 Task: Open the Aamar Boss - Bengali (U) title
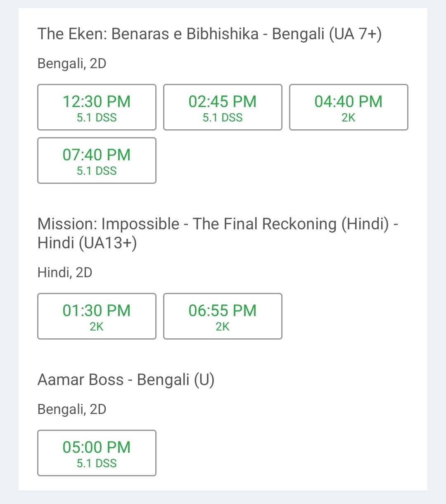[126, 380]
